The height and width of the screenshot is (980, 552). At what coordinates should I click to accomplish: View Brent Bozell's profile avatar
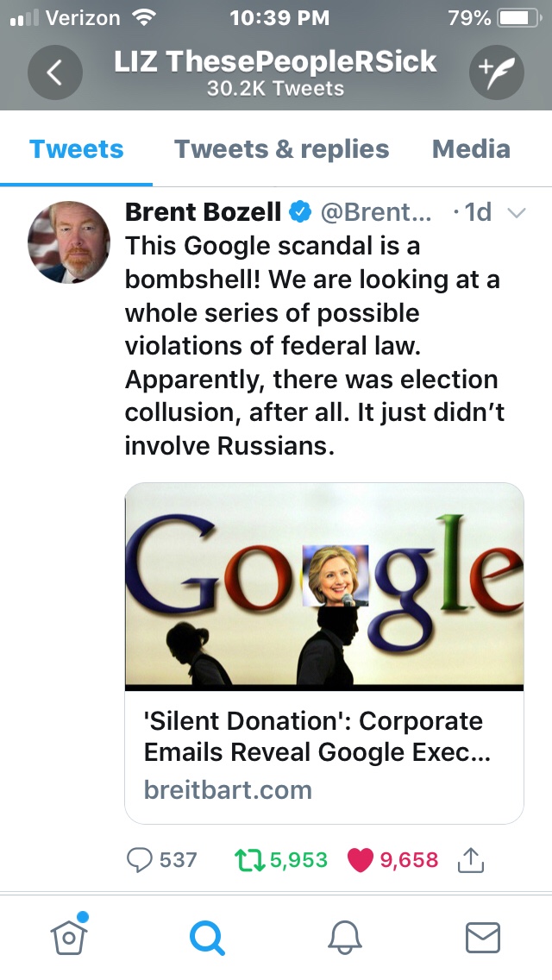[x=69, y=243]
